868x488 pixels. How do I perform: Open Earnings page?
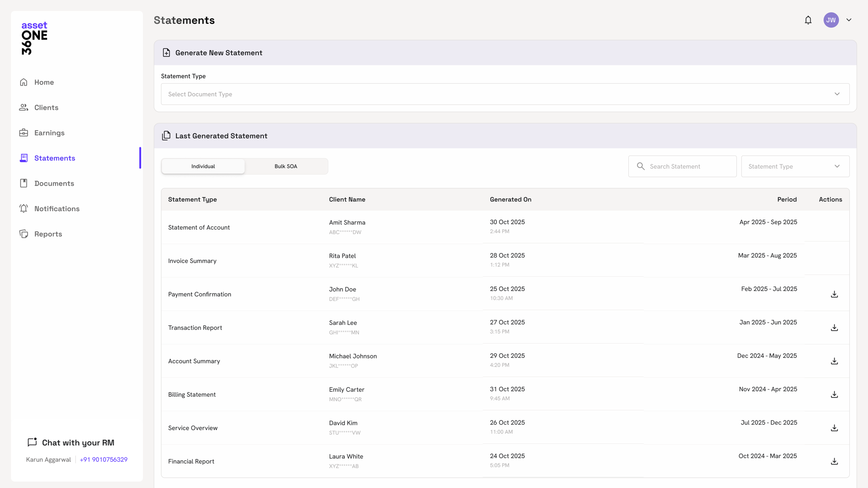[49, 133]
